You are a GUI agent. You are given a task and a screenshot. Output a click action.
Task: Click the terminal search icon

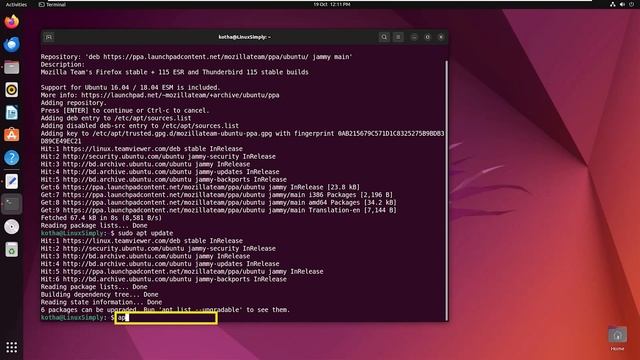point(384,37)
